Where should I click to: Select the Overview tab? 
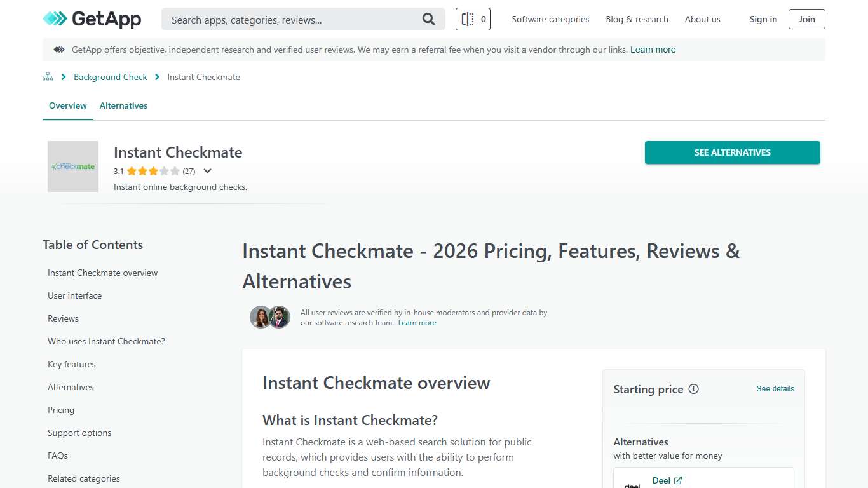[x=67, y=105]
